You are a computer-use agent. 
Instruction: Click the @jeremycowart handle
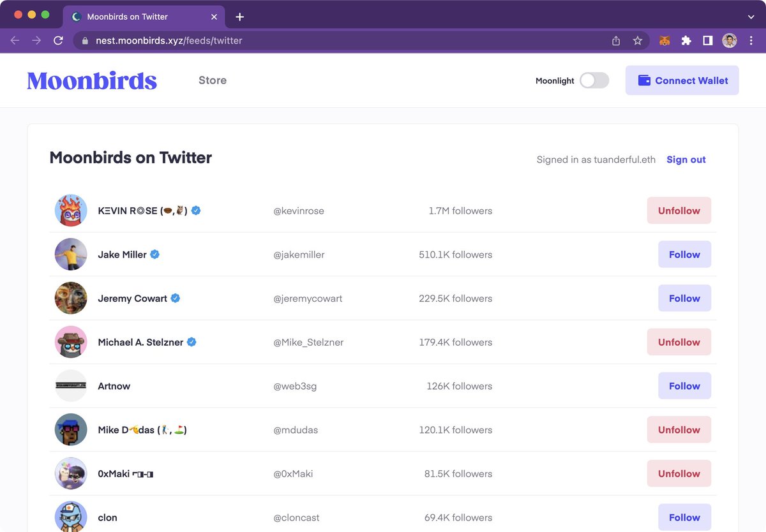[x=308, y=299]
